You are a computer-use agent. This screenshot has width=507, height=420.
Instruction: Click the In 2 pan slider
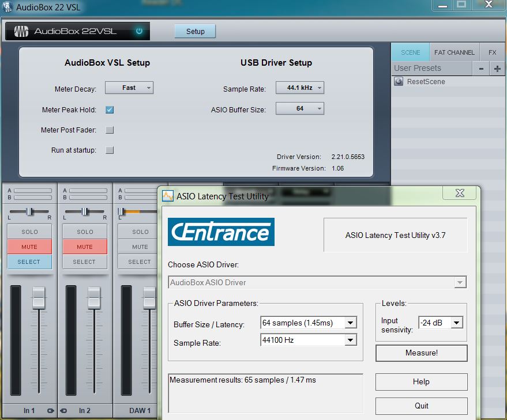pos(85,211)
